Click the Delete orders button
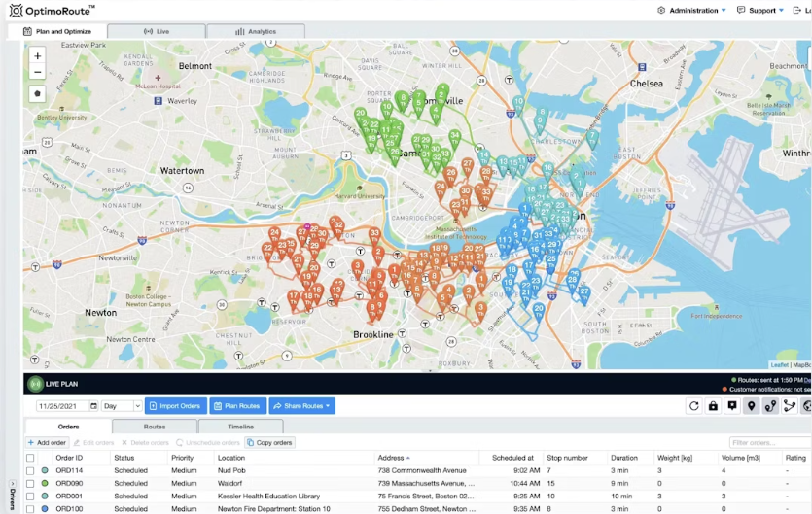Viewport: 812px width, 514px height. tap(146, 443)
